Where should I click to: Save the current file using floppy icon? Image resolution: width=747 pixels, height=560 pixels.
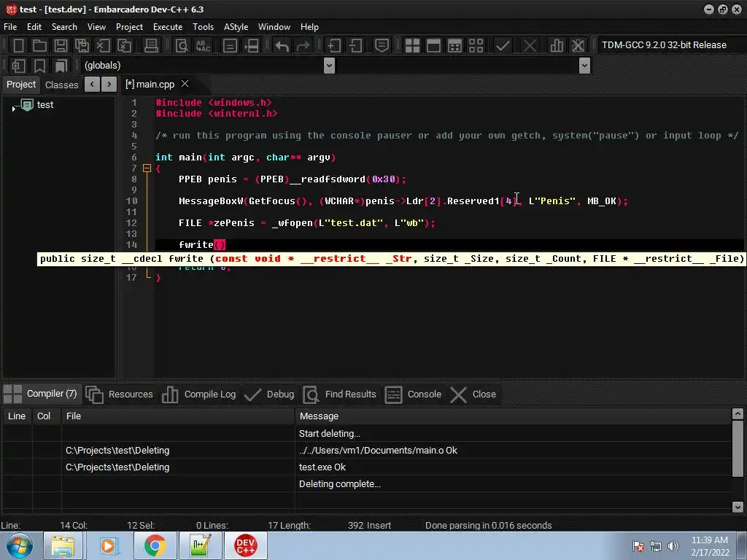click(x=61, y=46)
